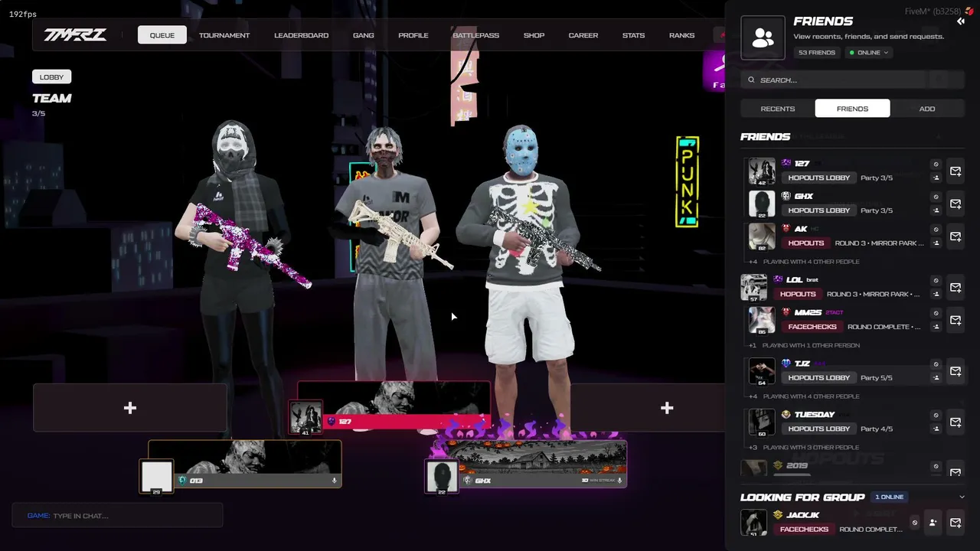The width and height of the screenshot is (980, 551).
Task: Click the person icon in LOL's row
Action: click(936, 294)
